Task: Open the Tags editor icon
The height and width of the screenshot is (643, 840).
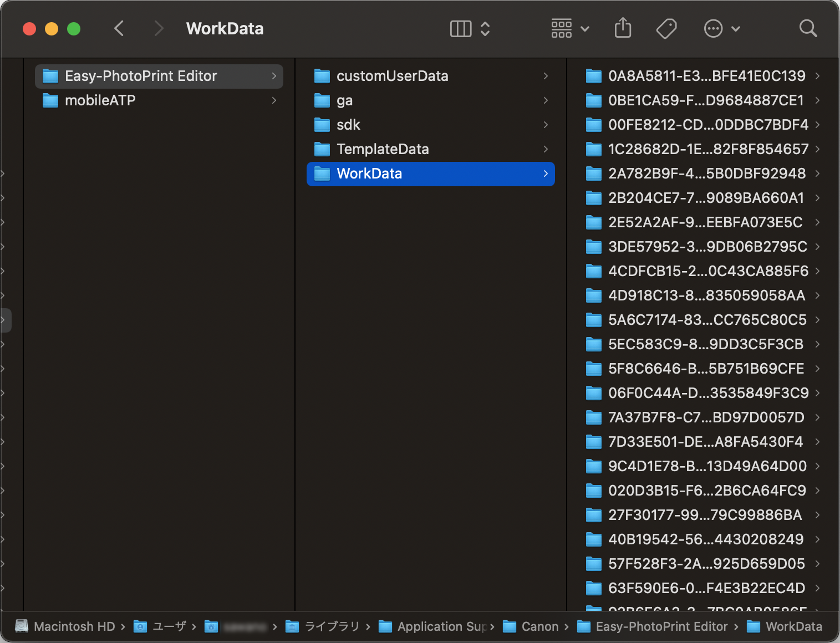Action: (666, 28)
